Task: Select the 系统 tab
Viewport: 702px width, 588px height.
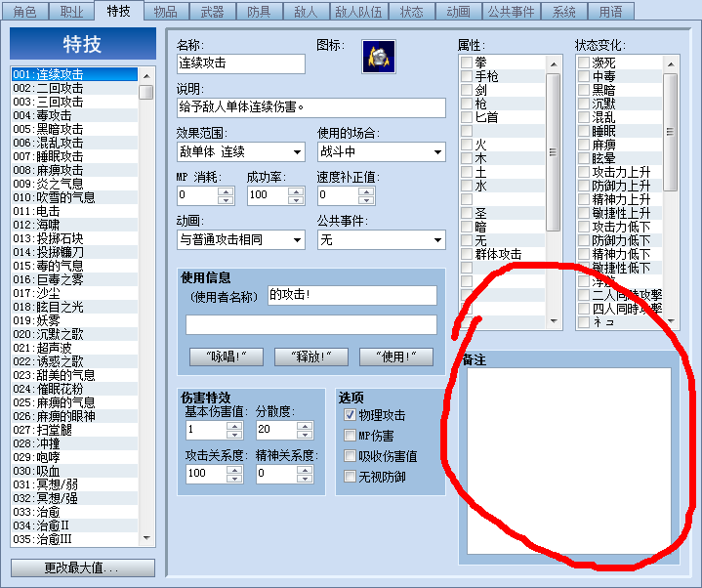Action: point(563,11)
